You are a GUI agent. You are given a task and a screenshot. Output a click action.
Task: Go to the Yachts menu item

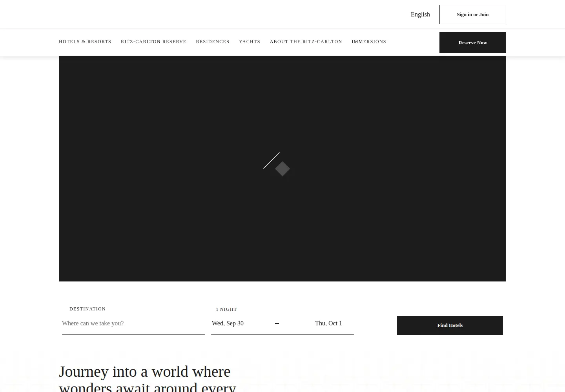pyautogui.click(x=250, y=42)
